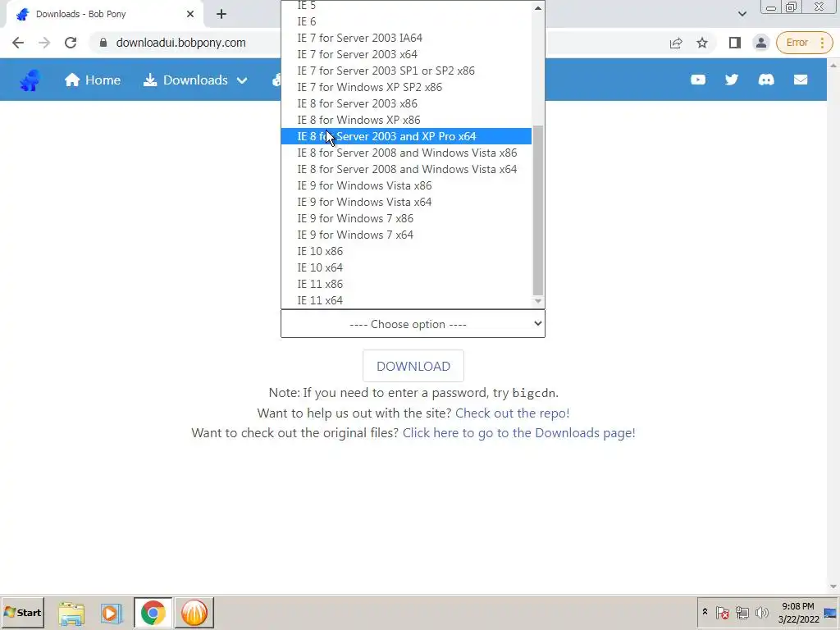Viewport: 840px width, 630px height.
Task: Collapse the Choose option dropdown
Action: click(x=413, y=324)
